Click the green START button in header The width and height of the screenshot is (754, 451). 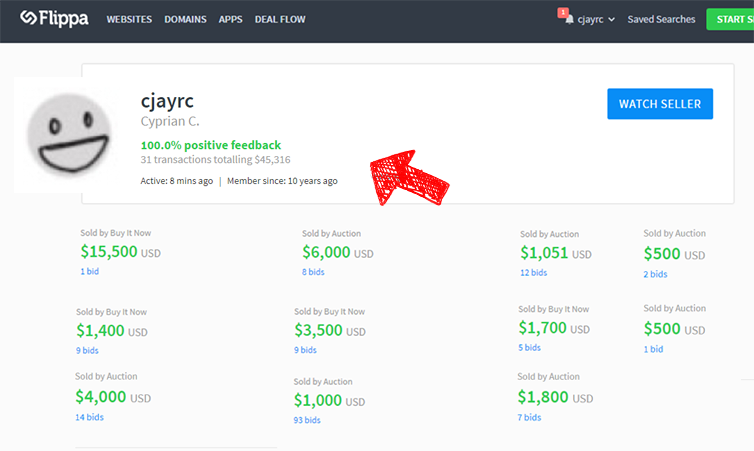[x=730, y=19]
